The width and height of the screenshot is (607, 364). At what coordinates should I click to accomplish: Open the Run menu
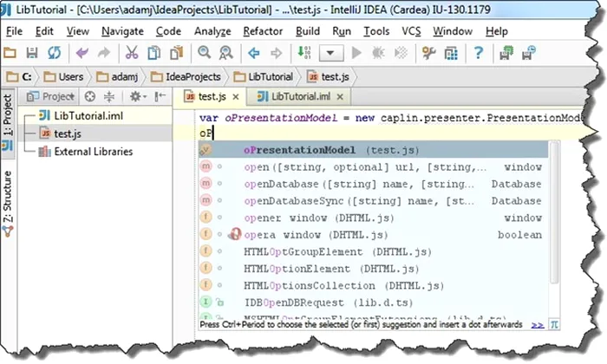[342, 31]
